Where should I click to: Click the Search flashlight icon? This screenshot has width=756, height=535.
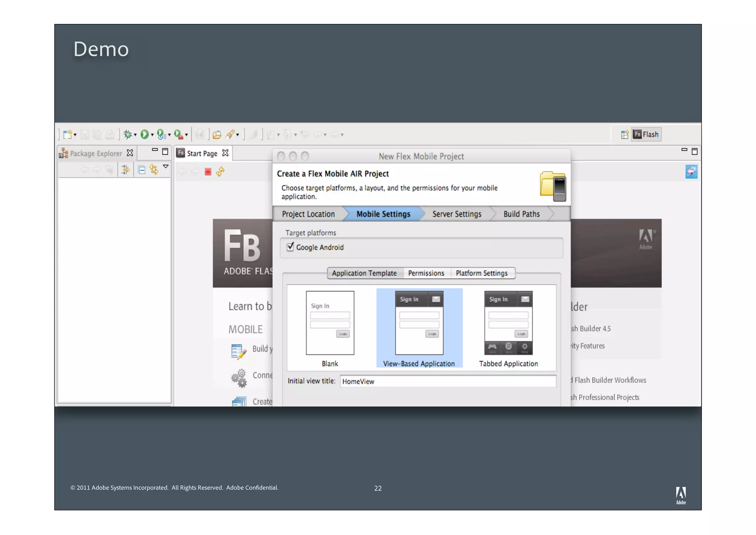pyautogui.click(x=230, y=134)
